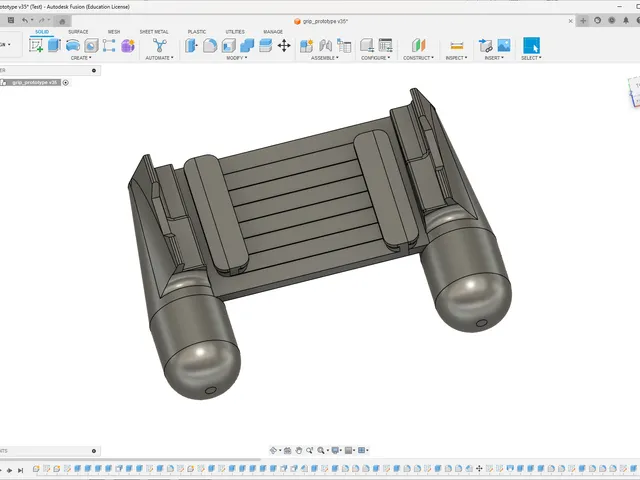Open the Create Form purple tool
The width and height of the screenshot is (640, 480).
coord(128,45)
